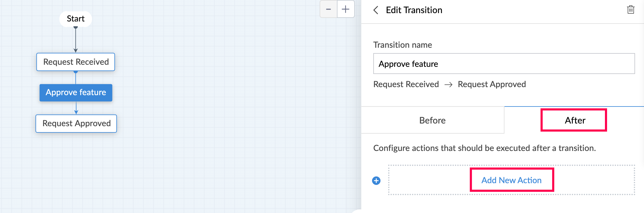Zoom out the canvas with the minus button
This screenshot has width=644, height=213.
pos(328,9)
